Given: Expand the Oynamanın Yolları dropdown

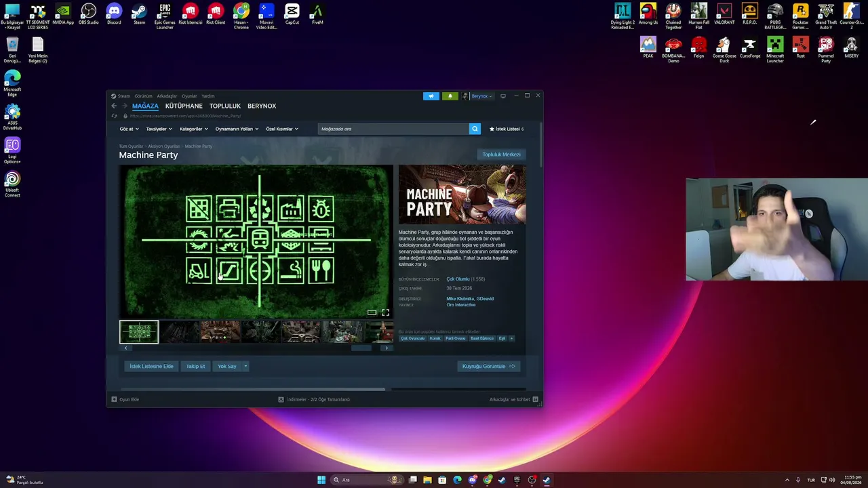Looking at the screenshot, I should click(x=237, y=129).
